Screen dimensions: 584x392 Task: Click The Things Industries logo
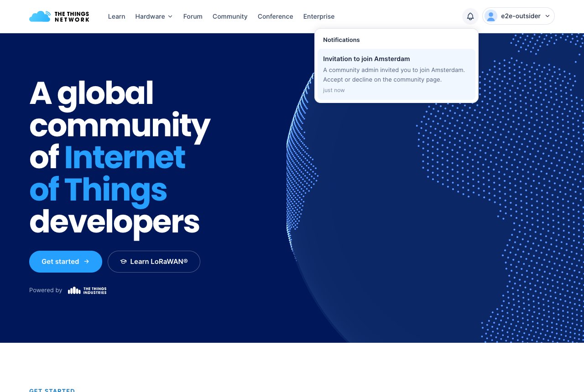click(87, 290)
